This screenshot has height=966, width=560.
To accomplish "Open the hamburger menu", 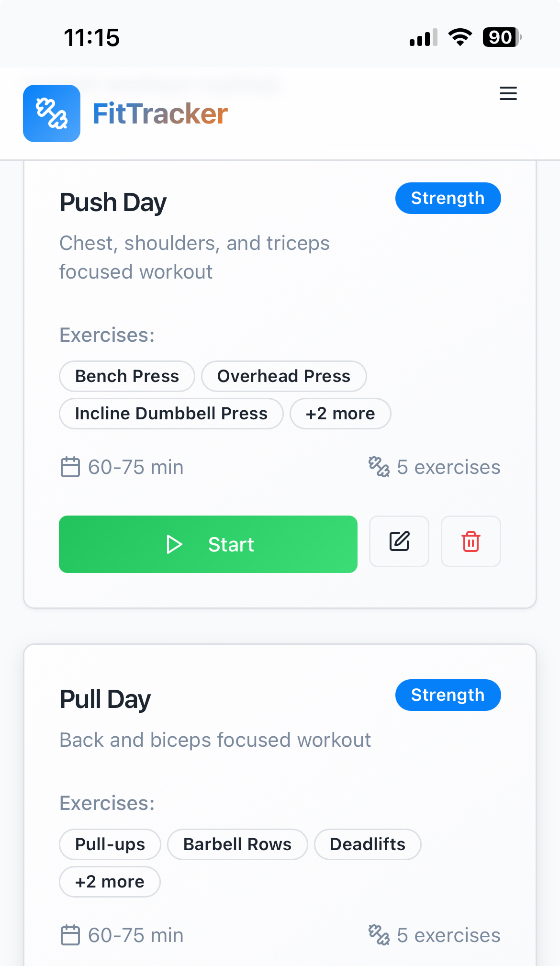I will point(508,93).
